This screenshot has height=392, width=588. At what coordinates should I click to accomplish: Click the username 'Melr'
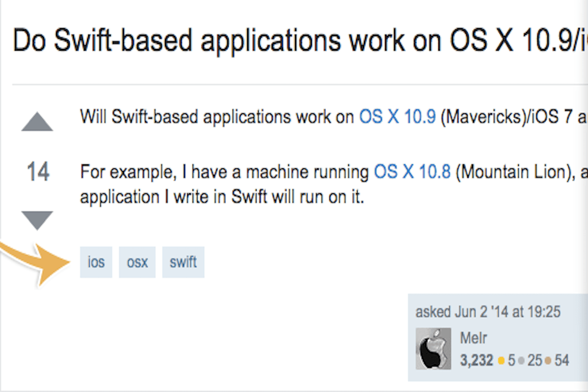coord(473,338)
